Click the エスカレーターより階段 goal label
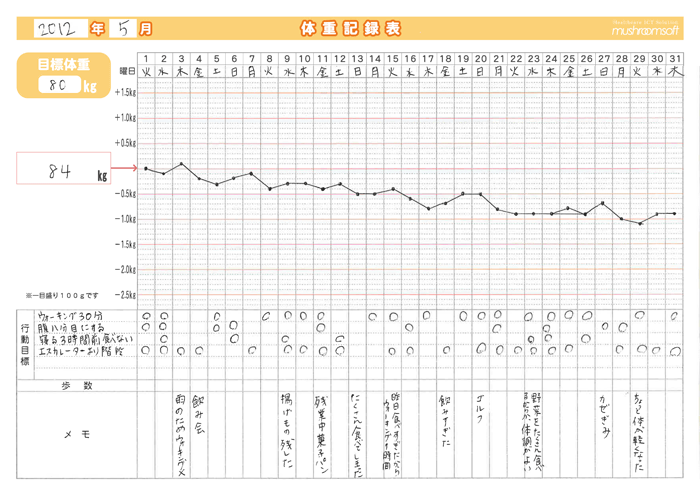This screenshot has height=495, width=700. [x=81, y=351]
